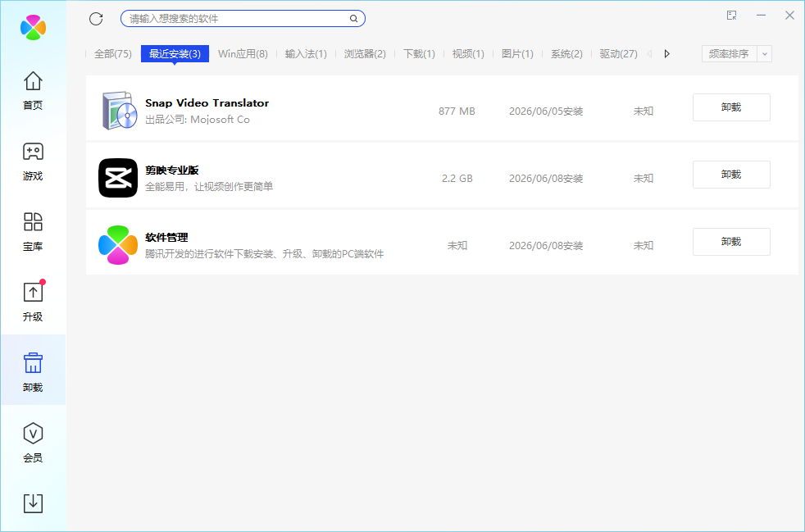Refresh the software list
The width and height of the screenshot is (805, 532).
pyautogui.click(x=96, y=19)
